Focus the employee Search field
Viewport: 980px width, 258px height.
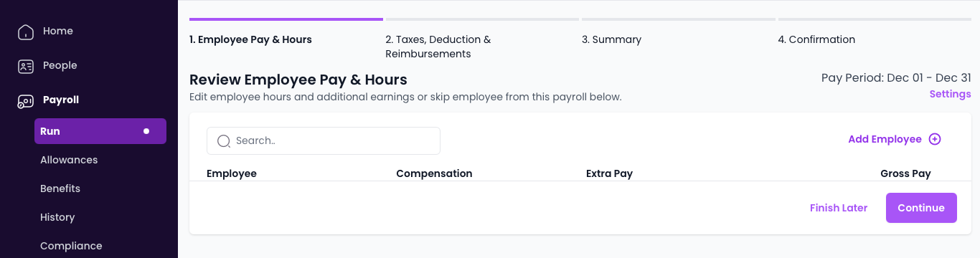tap(324, 140)
